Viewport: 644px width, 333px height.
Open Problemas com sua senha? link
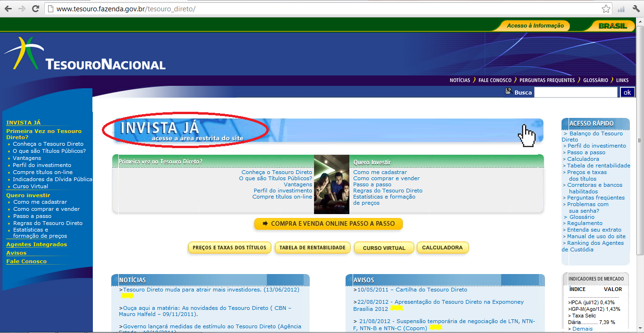point(588,208)
